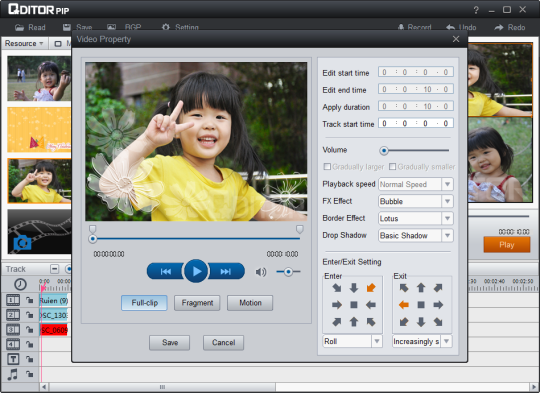Click the text track T icon
Viewport: 540px width, 393px height.
point(13,359)
